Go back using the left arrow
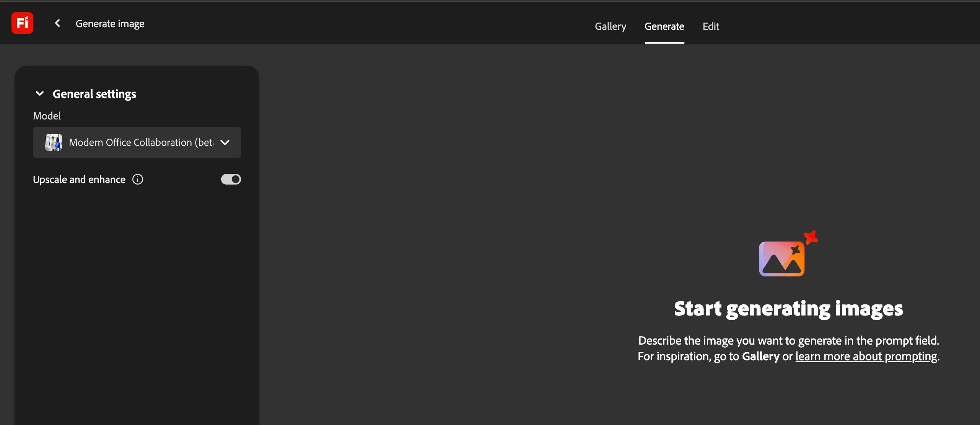980x425 pixels. click(57, 23)
